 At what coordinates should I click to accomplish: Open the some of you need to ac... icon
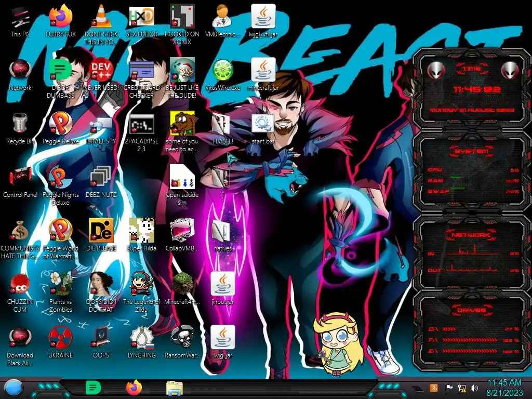tap(182, 124)
